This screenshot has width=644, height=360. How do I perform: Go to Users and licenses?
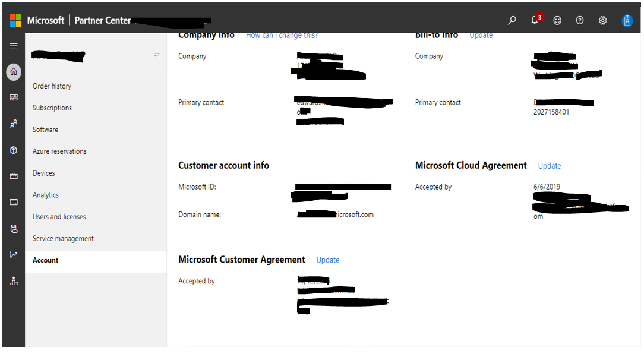59,216
